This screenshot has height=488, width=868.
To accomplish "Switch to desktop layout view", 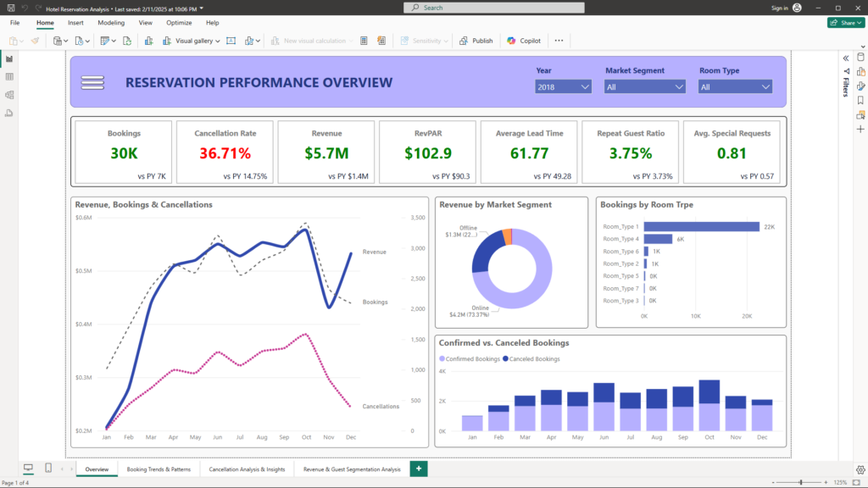I will click(28, 469).
